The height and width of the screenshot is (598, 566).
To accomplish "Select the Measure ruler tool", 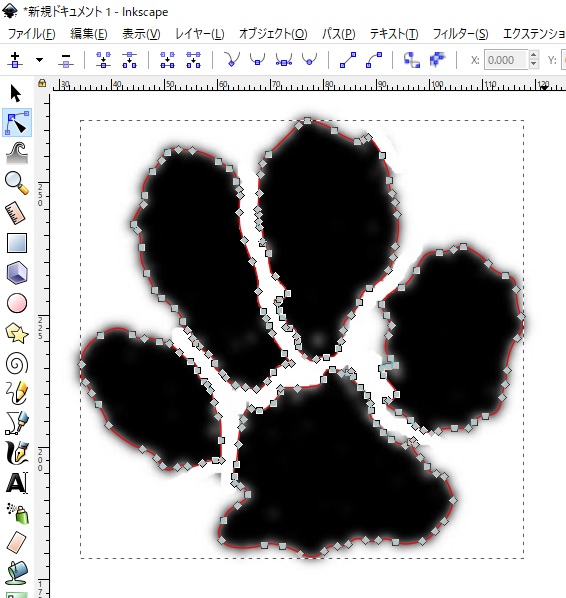I will coord(16,212).
